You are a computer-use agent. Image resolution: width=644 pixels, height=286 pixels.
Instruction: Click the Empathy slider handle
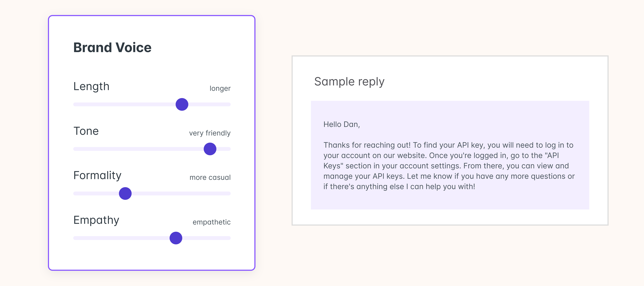pos(176,238)
